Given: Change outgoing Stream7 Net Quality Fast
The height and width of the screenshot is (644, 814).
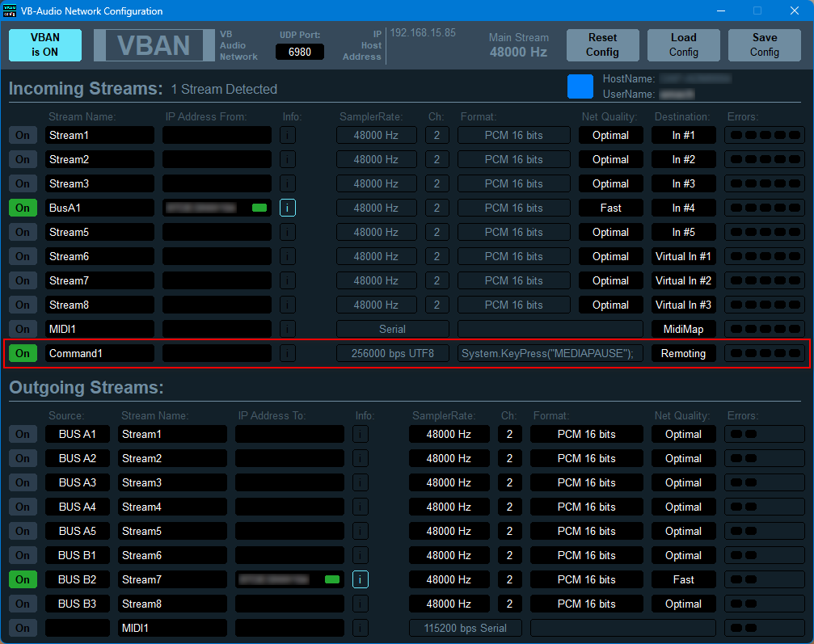Looking at the screenshot, I should 684,579.
